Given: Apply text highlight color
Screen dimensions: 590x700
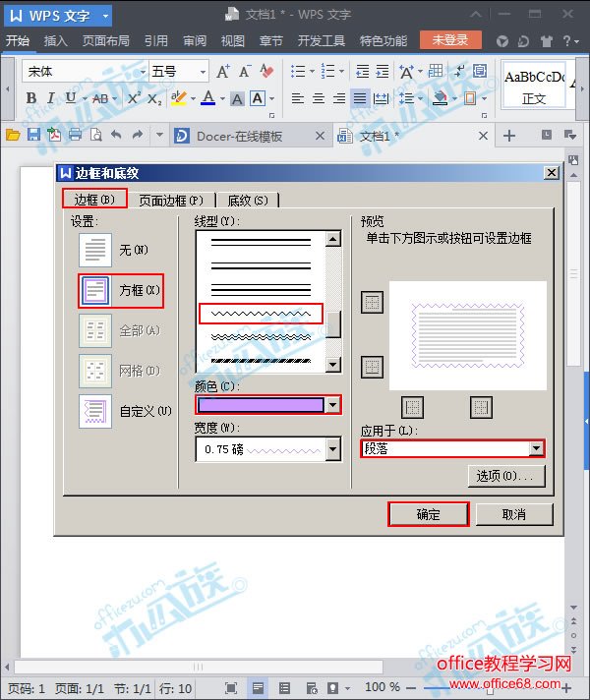Looking at the screenshot, I should pyautogui.click(x=179, y=97).
